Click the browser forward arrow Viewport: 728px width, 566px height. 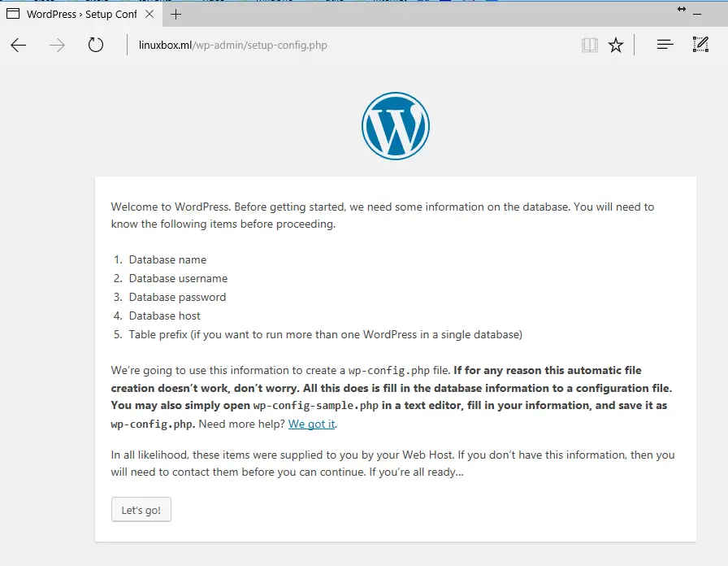pos(57,45)
